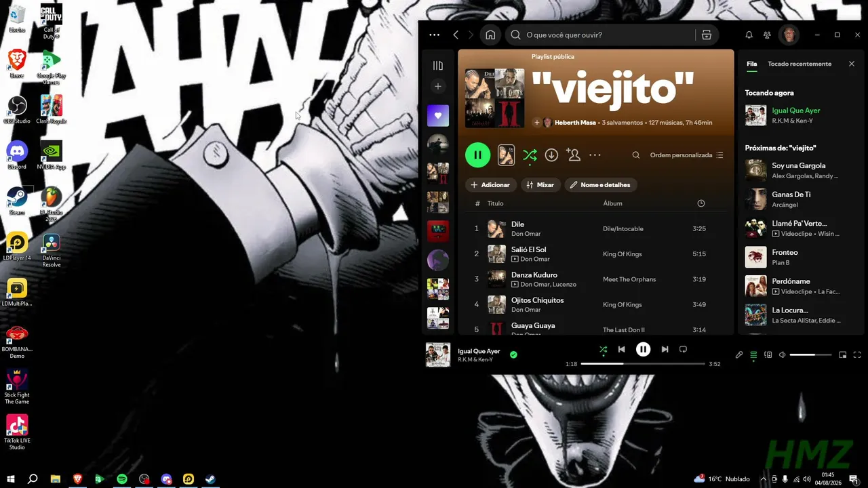Viewport: 868px width, 488px height.
Task: Open Heberth Masa profile link
Action: coord(575,123)
